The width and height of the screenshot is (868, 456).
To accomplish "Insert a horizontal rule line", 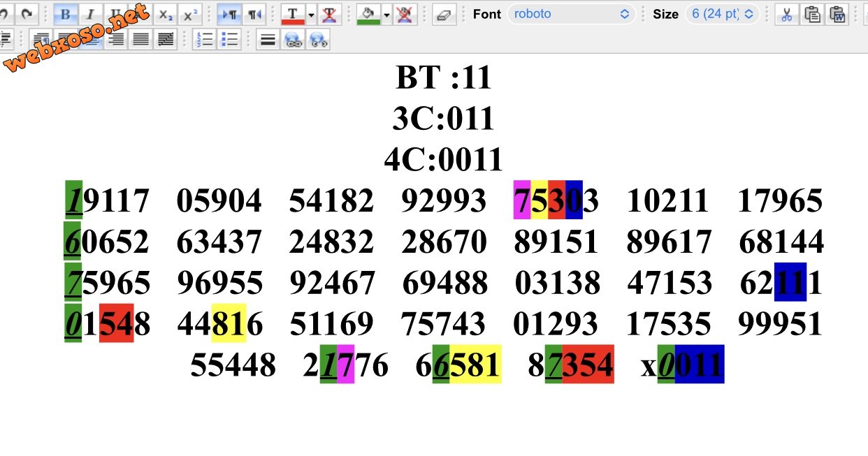I will pyautogui.click(x=268, y=40).
